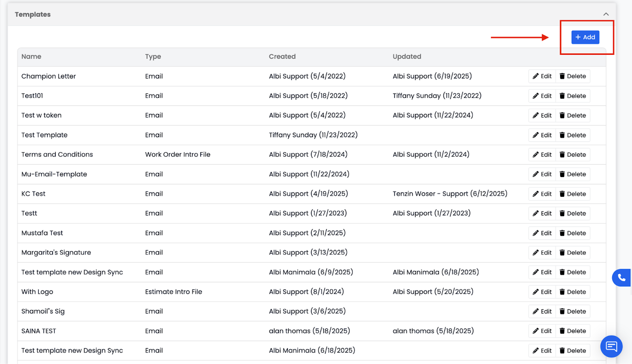This screenshot has height=364, width=632.
Task: Click the Created column header
Action: [282, 57]
